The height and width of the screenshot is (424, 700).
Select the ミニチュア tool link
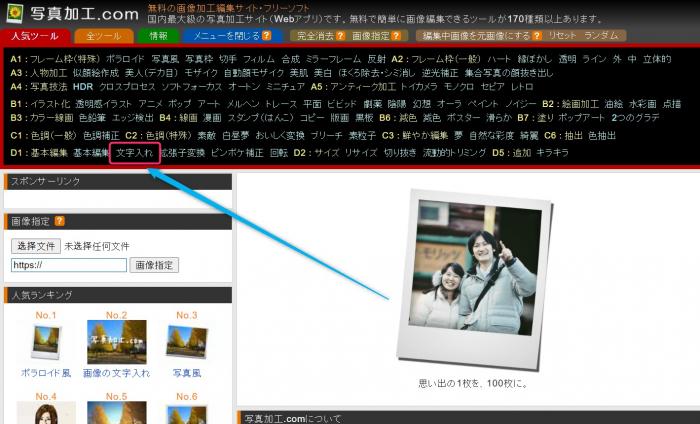click(x=285, y=87)
